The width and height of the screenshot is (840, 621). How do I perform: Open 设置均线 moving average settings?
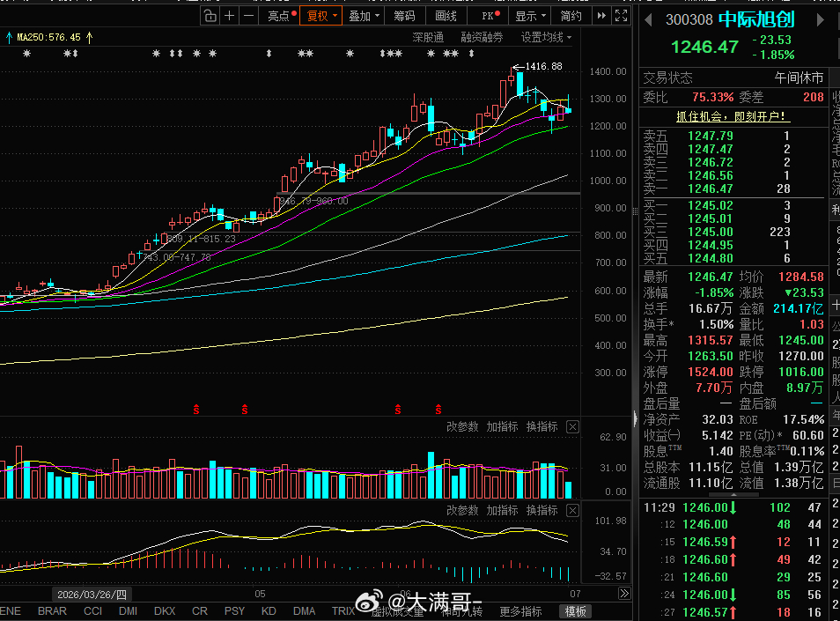(547, 38)
